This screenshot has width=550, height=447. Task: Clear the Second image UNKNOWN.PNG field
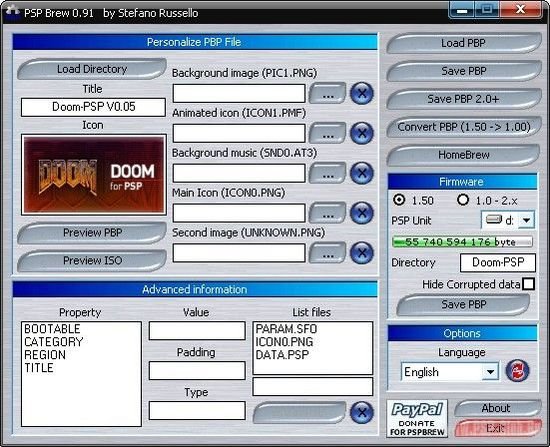click(x=362, y=253)
